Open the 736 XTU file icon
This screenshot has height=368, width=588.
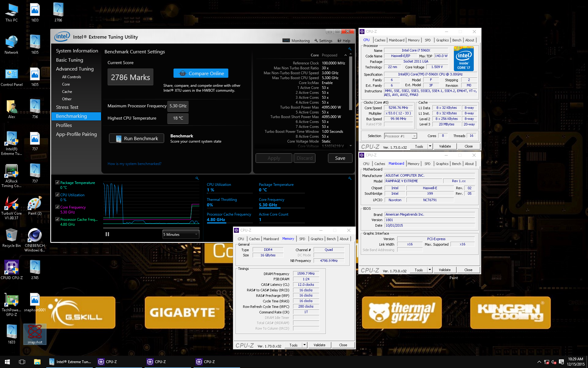point(35,109)
